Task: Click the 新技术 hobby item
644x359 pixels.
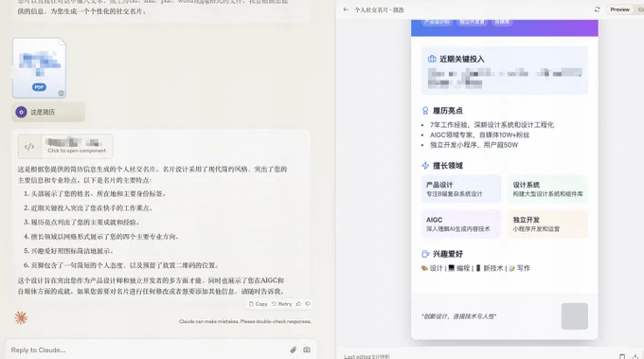Action: (490, 268)
